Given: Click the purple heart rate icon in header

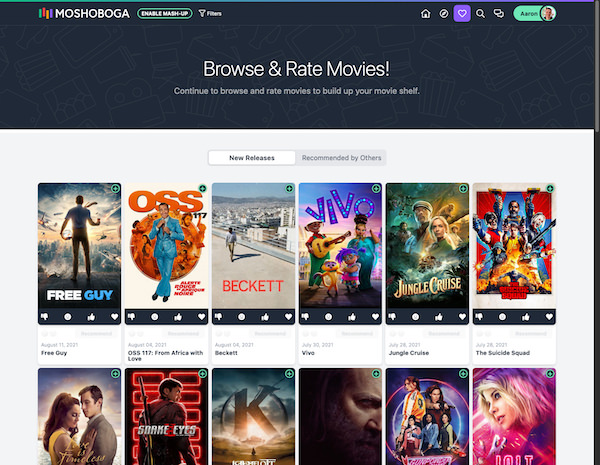Looking at the screenshot, I should click(x=462, y=14).
